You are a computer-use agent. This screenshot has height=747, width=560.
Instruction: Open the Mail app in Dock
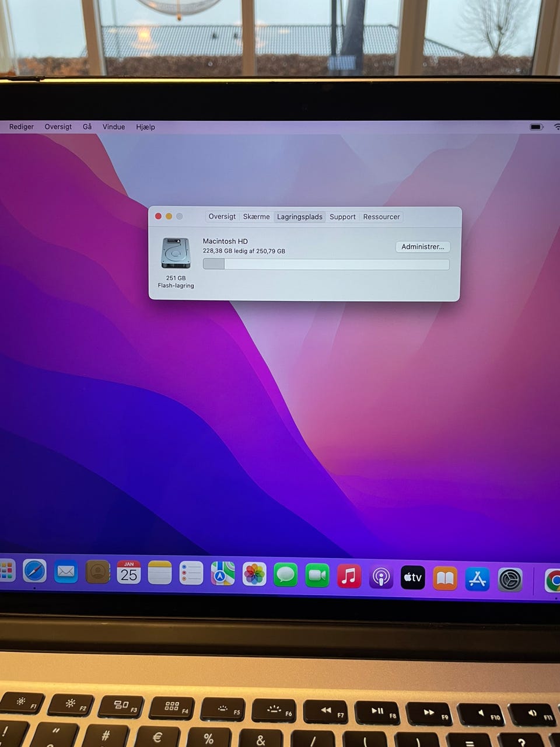pos(66,572)
